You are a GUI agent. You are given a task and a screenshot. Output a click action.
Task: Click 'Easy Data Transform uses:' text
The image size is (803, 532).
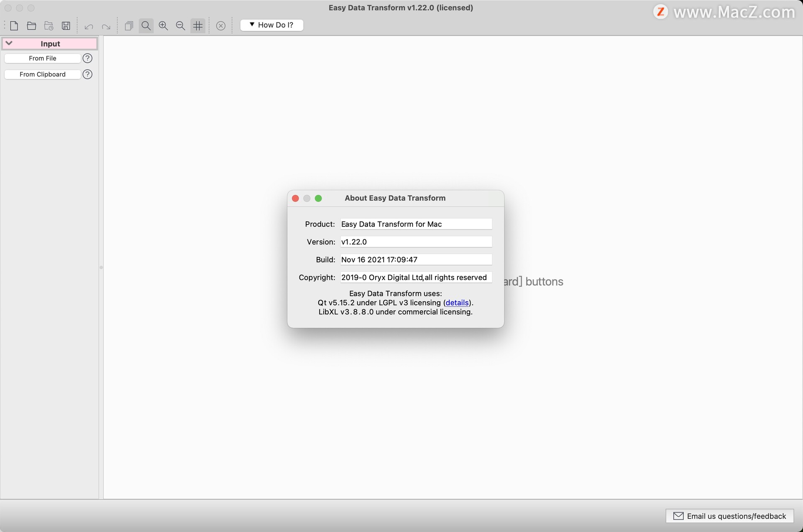point(395,293)
